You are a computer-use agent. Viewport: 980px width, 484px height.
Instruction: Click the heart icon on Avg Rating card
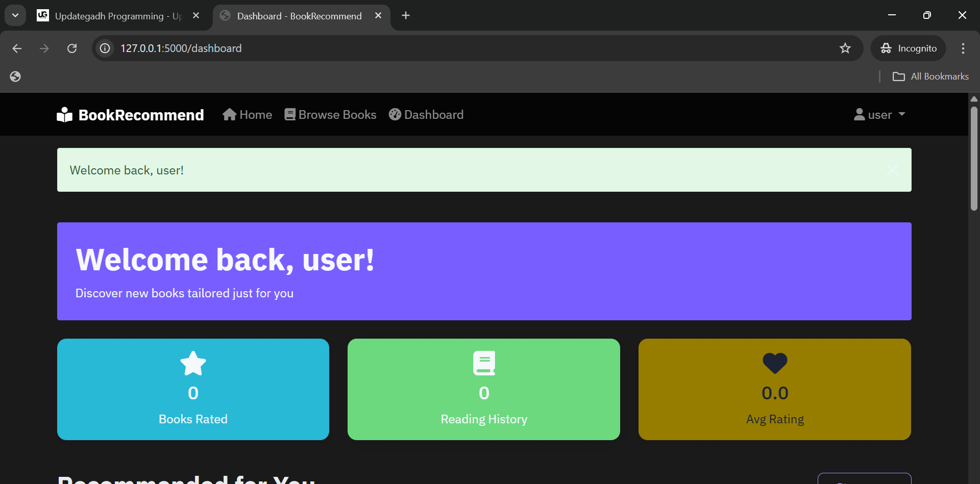pos(774,363)
